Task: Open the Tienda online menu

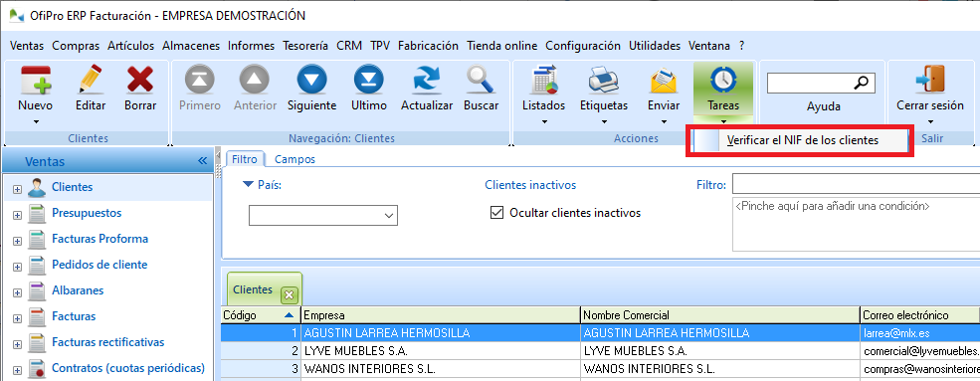Action: point(501,46)
